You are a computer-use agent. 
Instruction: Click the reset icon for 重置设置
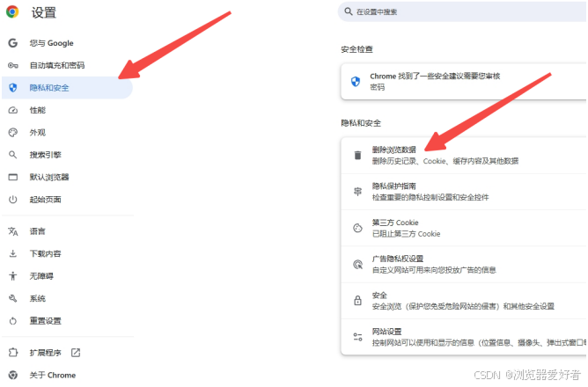12,321
